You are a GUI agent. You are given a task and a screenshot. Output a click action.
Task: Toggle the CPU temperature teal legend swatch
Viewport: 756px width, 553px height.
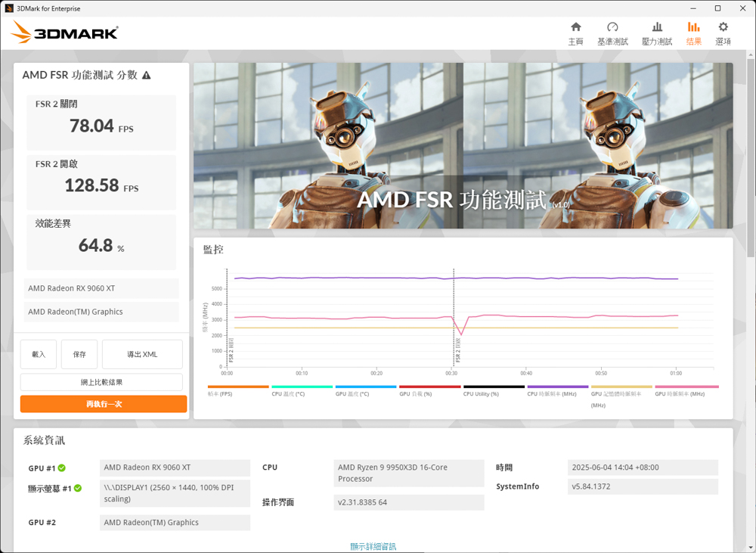point(302,387)
